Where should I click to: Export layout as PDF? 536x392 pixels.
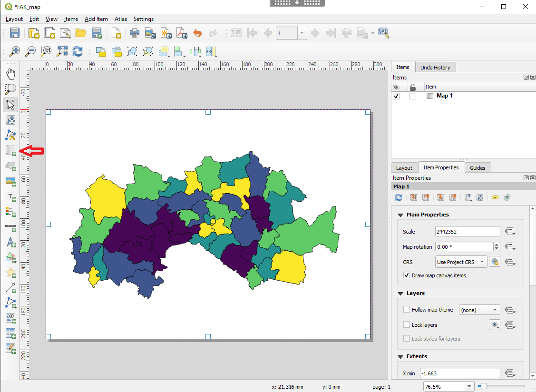182,33
